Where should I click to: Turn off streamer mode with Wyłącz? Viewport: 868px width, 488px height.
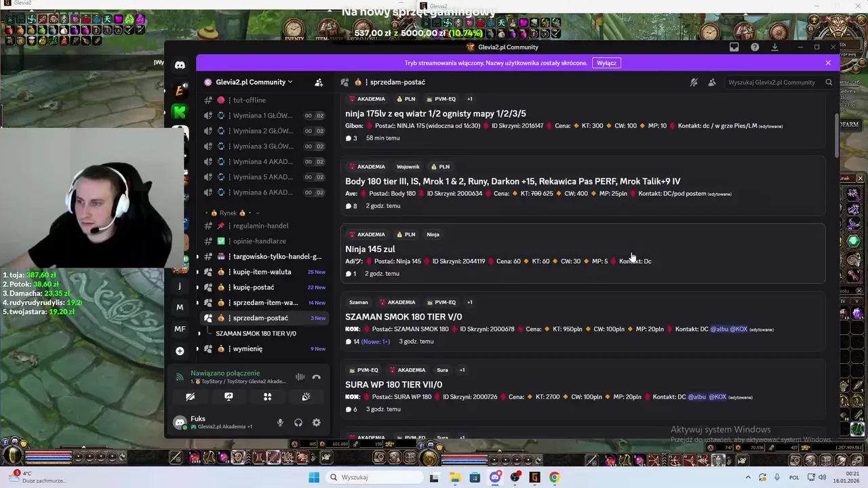coord(606,63)
